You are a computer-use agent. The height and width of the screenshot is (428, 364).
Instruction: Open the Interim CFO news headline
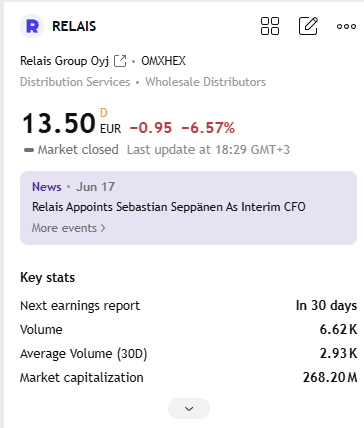pyautogui.click(x=169, y=207)
